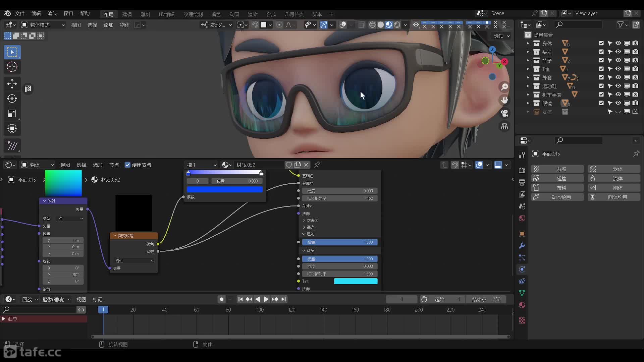Open the 文件 menu
The image size is (644, 362).
pos(20,13)
